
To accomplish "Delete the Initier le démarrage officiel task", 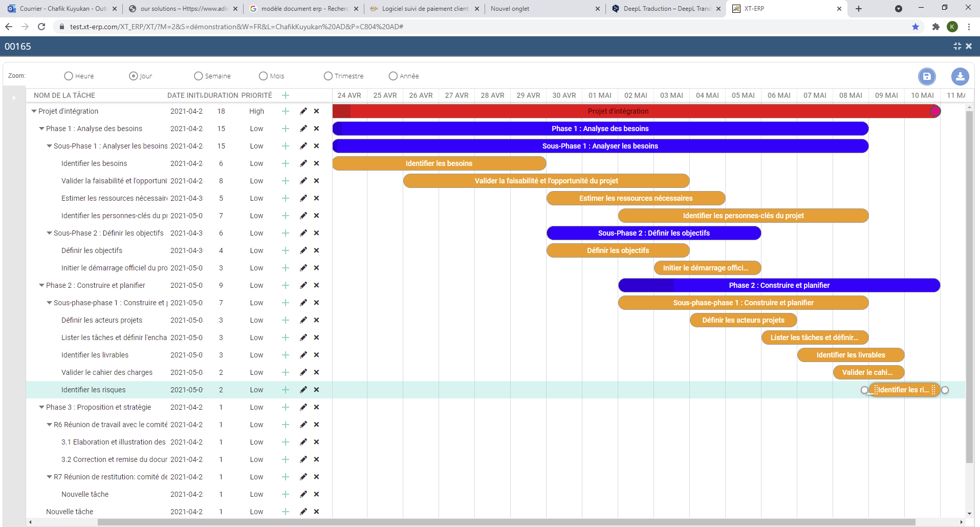I will click(x=316, y=268).
